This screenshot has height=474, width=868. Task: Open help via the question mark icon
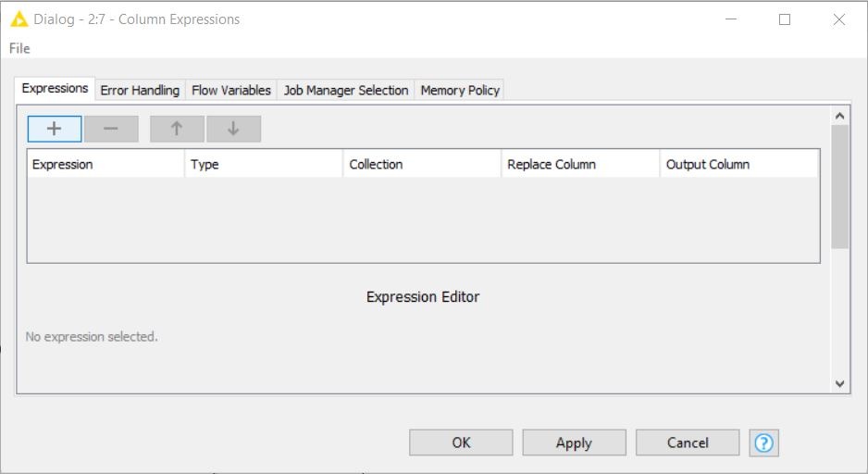763,443
